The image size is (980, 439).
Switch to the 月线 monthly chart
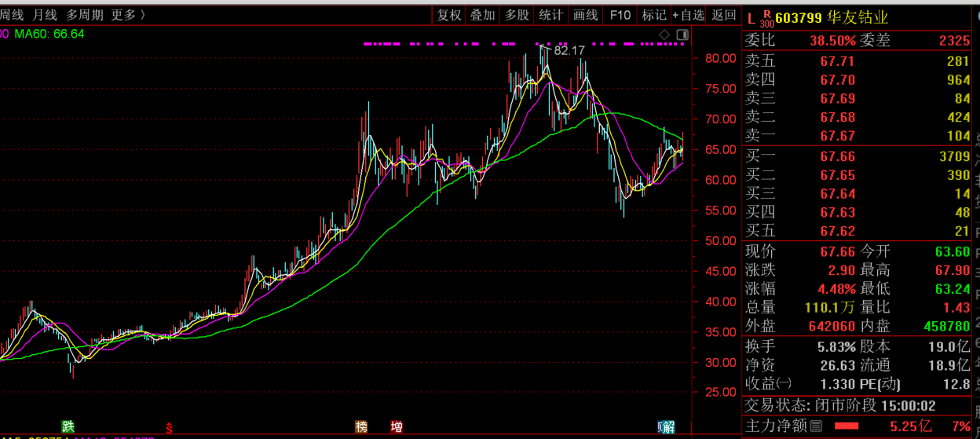pos(45,15)
